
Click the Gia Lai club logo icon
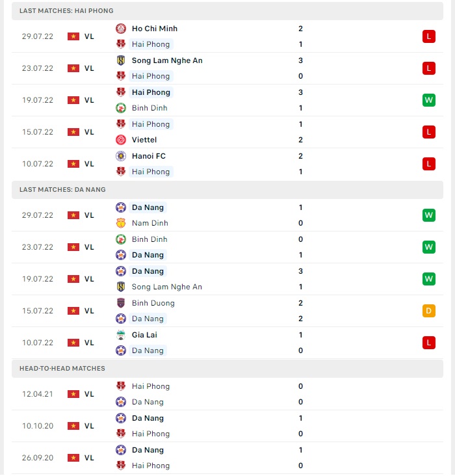pyautogui.click(x=121, y=335)
